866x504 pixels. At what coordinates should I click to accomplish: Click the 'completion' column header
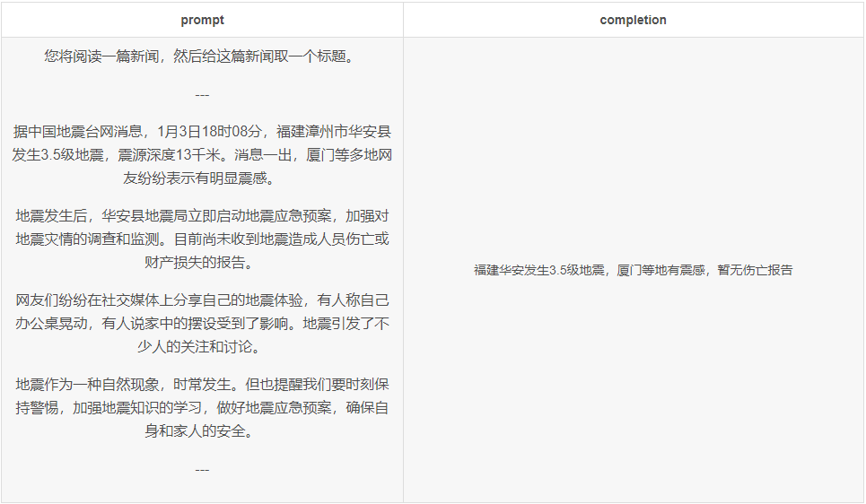(633, 20)
